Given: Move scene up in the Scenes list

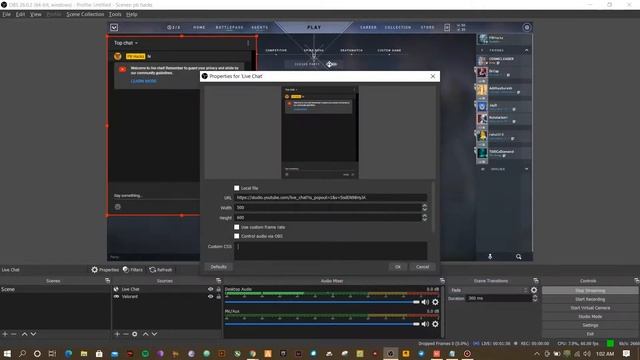Looking at the screenshot, I should (x=24, y=334).
